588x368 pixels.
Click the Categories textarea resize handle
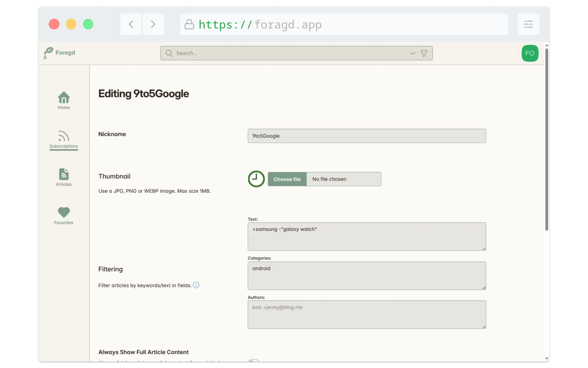pos(484,288)
